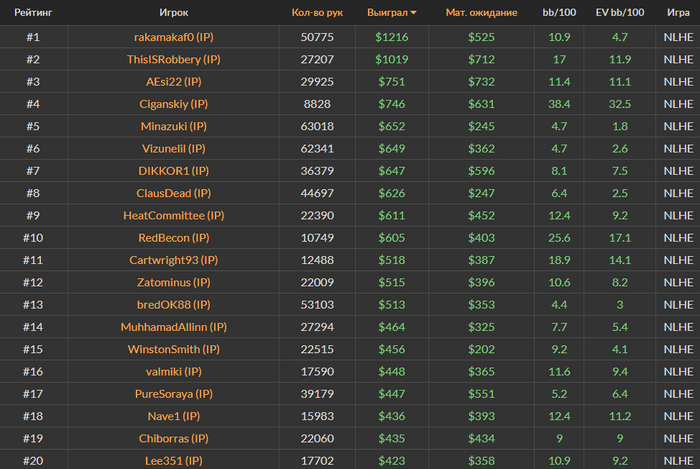Viewport: 700px width, 469px height.
Task: Click the EV bb/100 column header
Action: (620, 12)
